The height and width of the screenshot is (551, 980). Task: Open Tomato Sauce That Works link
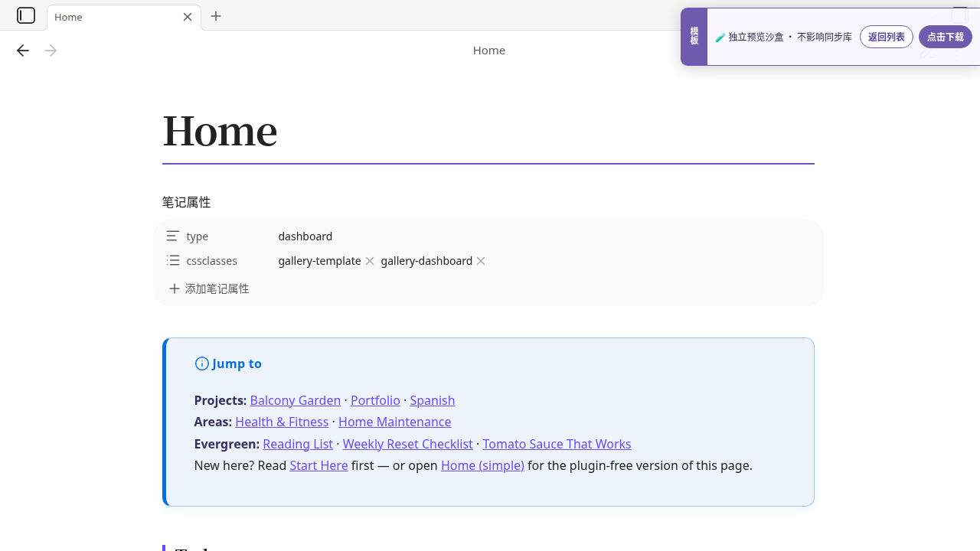(x=557, y=444)
